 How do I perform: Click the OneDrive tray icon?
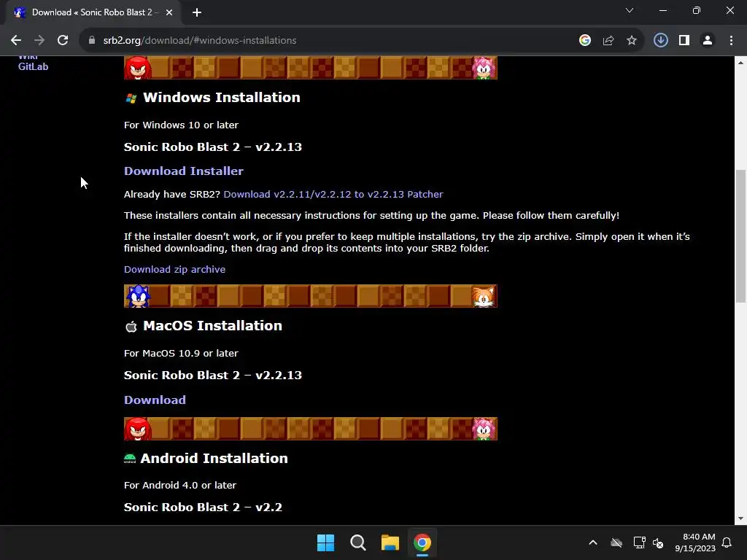[x=616, y=542]
